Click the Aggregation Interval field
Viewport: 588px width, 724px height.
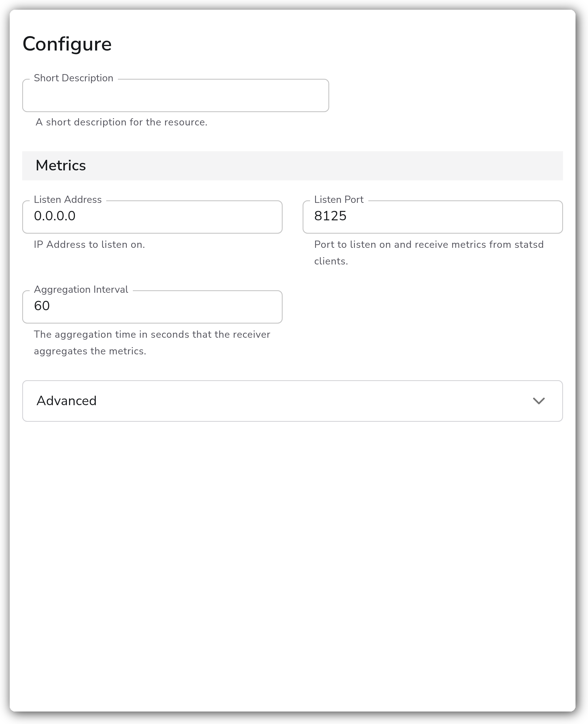[153, 307]
